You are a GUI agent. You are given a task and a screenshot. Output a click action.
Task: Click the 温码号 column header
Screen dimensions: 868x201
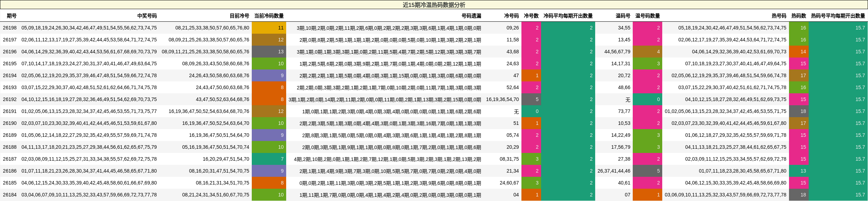coord(623,16)
